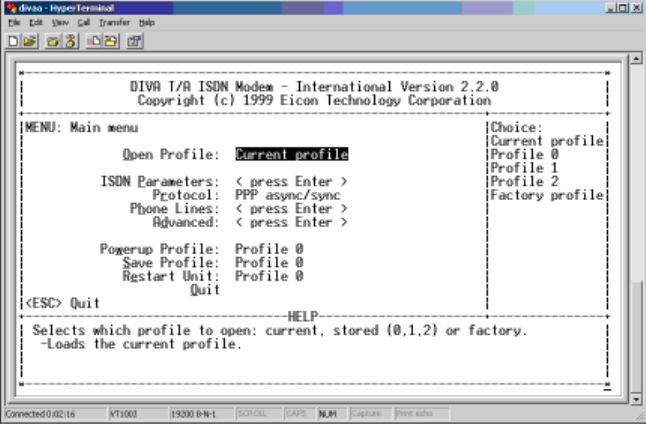Click the vertical scrollbar thumb
Screen dimensions: 646x424
click(636, 337)
